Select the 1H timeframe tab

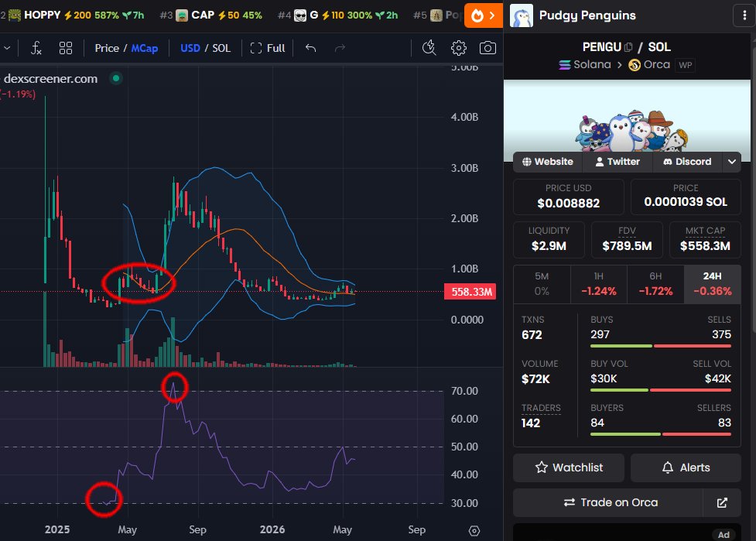599,284
